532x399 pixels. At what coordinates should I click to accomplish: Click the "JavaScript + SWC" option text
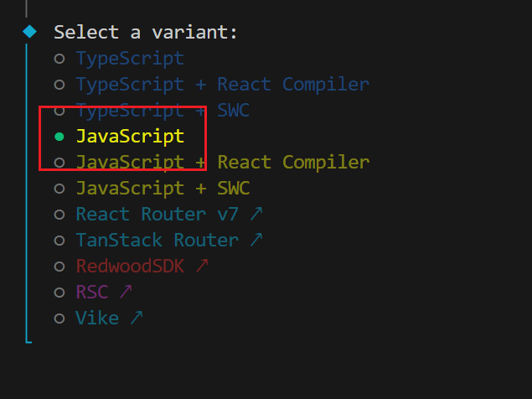[x=163, y=189]
